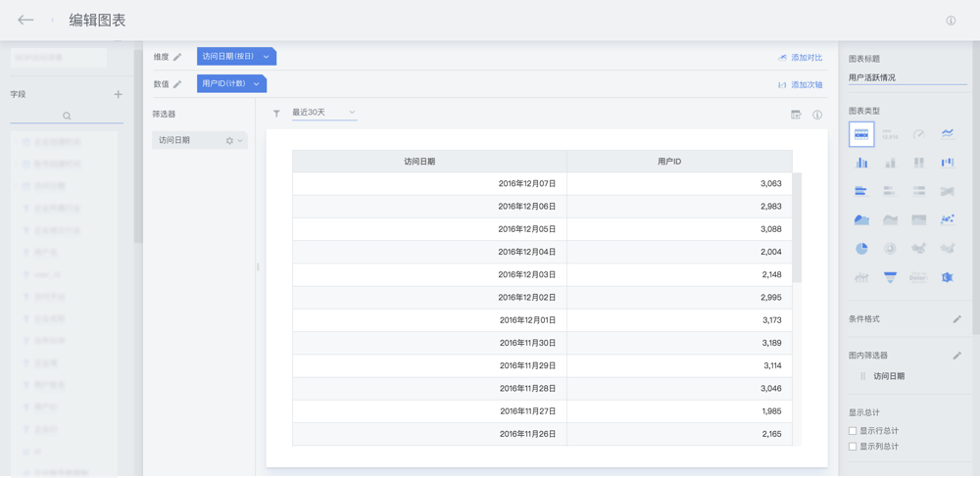Select the radar chart type

coord(948,277)
